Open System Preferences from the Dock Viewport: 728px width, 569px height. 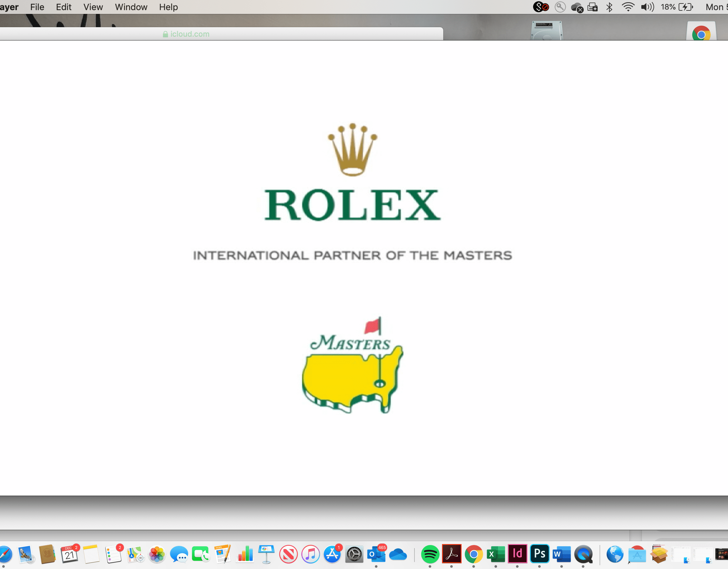coord(354,554)
